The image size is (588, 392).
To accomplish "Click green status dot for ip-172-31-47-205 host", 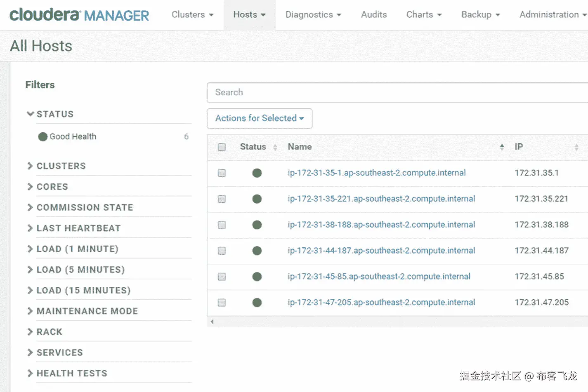I will pyautogui.click(x=257, y=303).
